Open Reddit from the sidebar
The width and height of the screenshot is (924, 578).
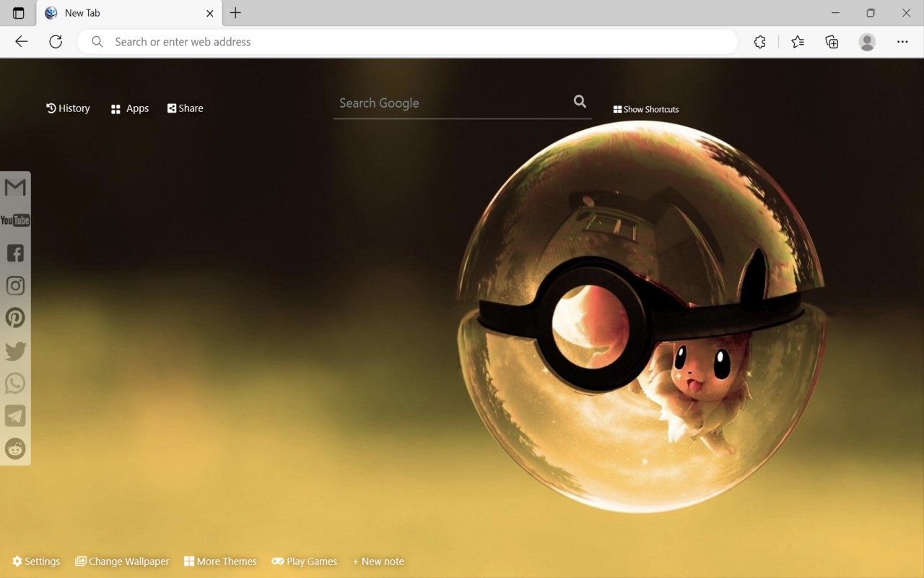click(x=15, y=449)
